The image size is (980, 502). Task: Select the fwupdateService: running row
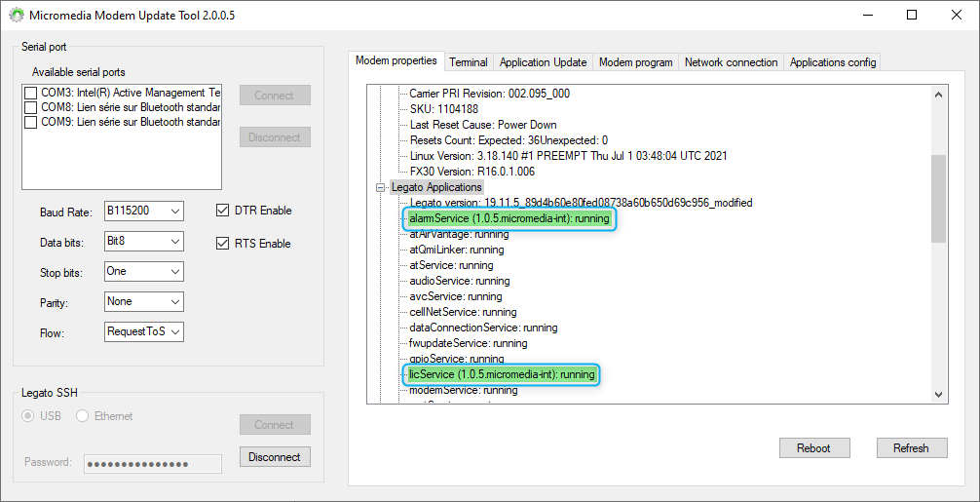[x=469, y=343]
